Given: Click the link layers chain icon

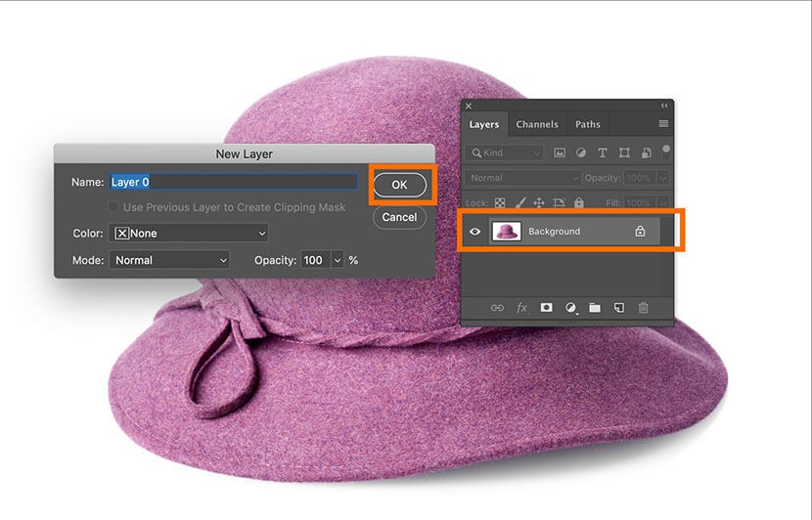Looking at the screenshot, I should (497, 308).
